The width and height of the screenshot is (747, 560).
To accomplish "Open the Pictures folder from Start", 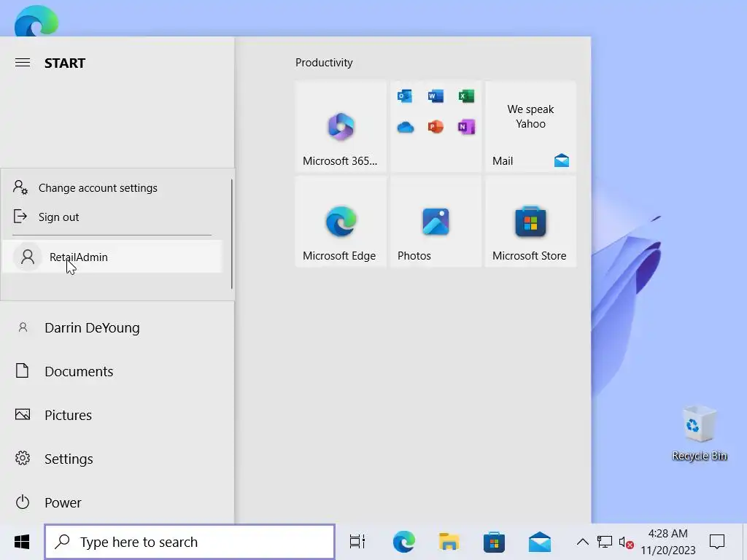I will (x=117, y=415).
